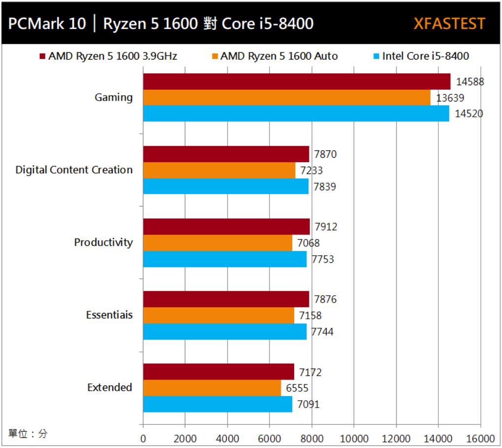Click the Productivity category label
This screenshot has height=448, width=502.
click(103, 242)
